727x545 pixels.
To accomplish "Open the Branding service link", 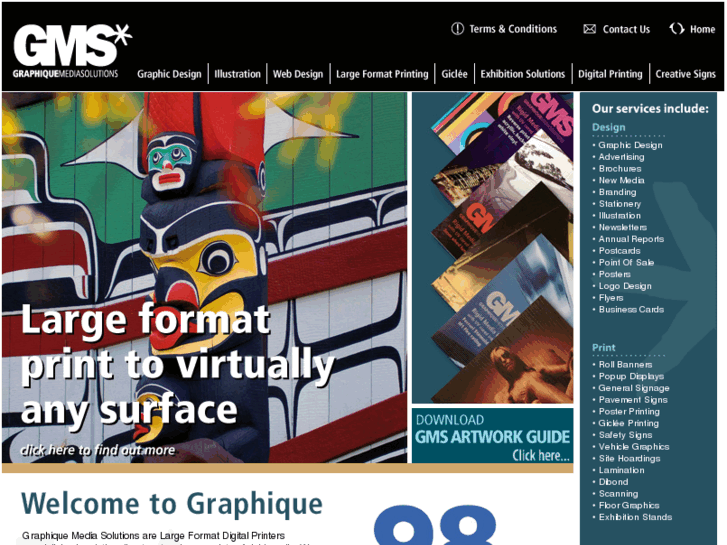I will [x=617, y=192].
